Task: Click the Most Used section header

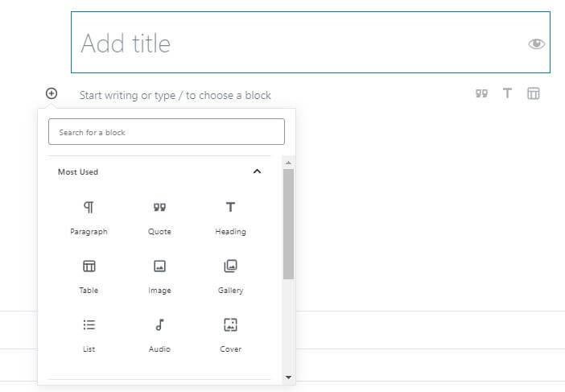Action: (x=159, y=171)
